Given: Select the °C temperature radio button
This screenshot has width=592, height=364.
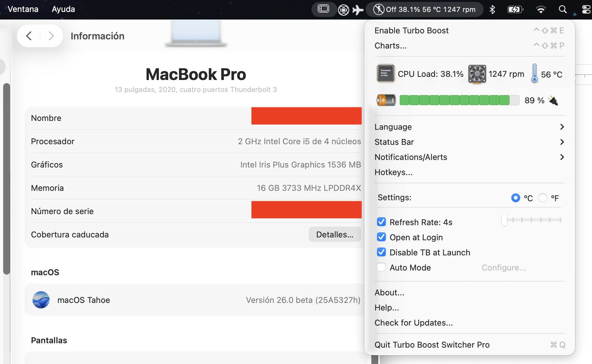Looking at the screenshot, I should point(515,198).
